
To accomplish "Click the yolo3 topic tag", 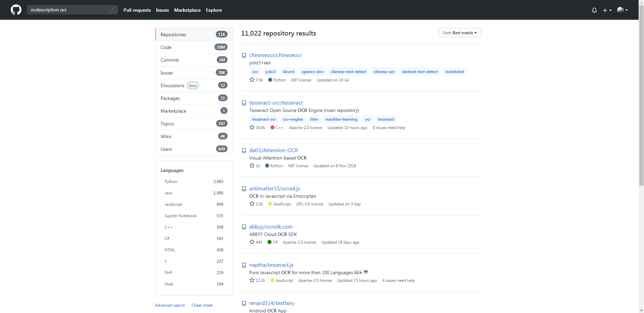I will [270, 72].
